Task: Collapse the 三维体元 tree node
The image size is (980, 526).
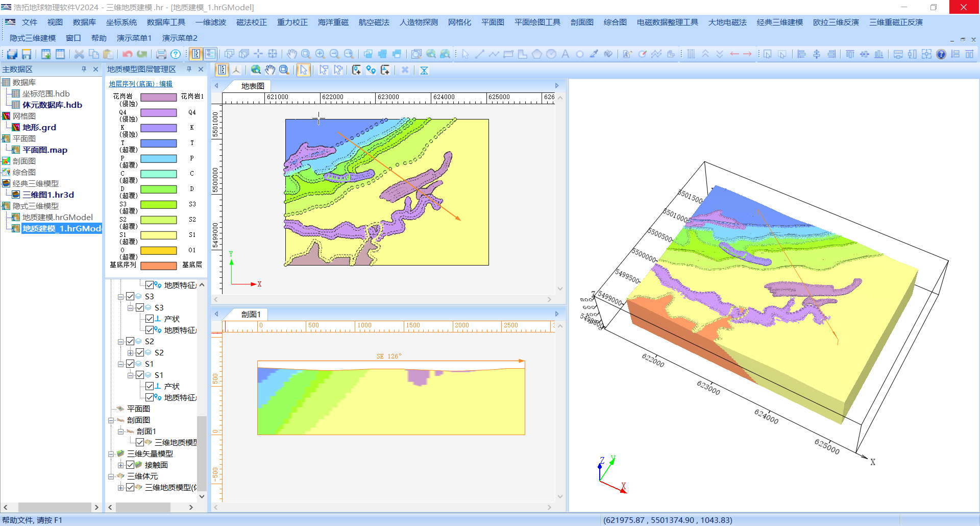Action: tap(111, 476)
